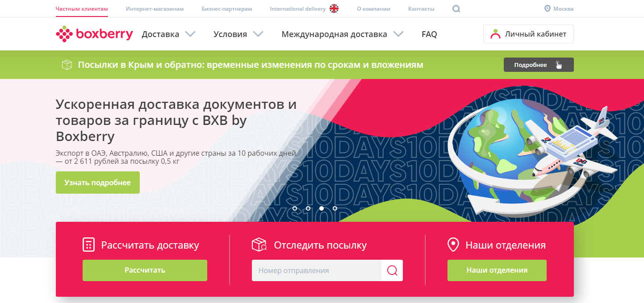644x303 pixels.
Task: Focus the Номер отправления input field
Action: click(317, 270)
